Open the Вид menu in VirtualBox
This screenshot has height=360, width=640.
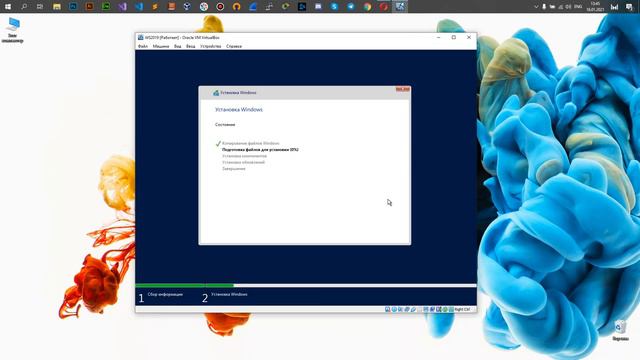click(178, 47)
